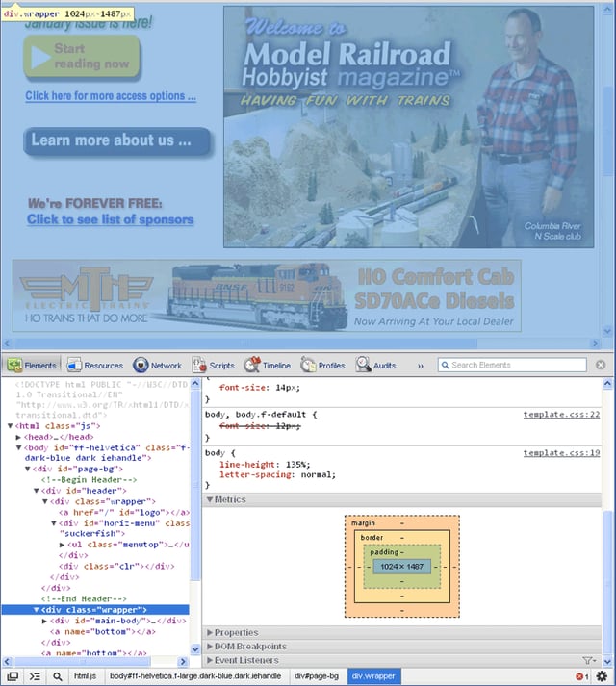The image size is (616, 686).
Task: Expand the head node
Action: [x=18, y=437]
